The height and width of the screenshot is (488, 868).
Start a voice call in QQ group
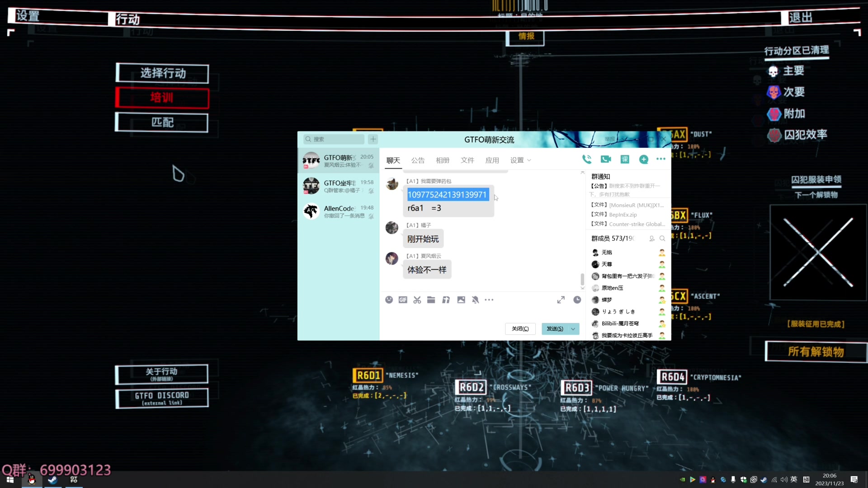click(586, 159)
